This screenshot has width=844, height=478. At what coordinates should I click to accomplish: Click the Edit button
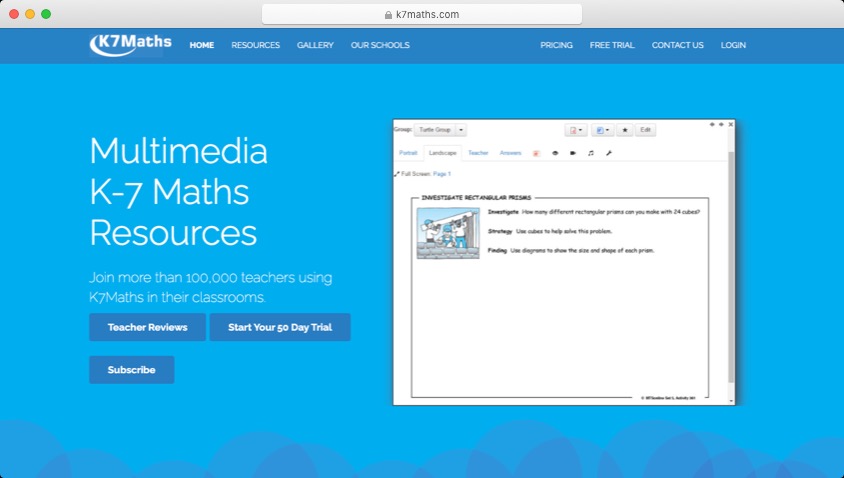click(645, 130)
